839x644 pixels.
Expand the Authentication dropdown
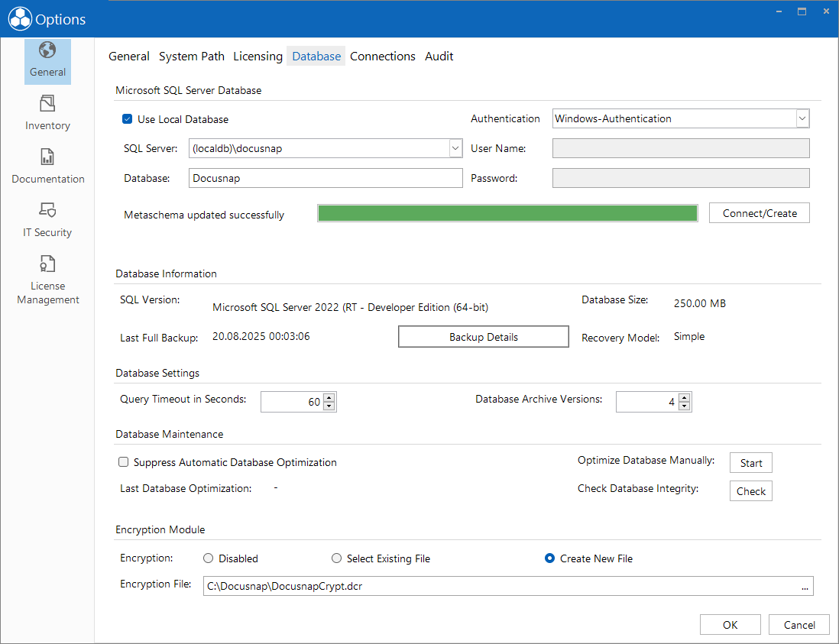[802, 118]
